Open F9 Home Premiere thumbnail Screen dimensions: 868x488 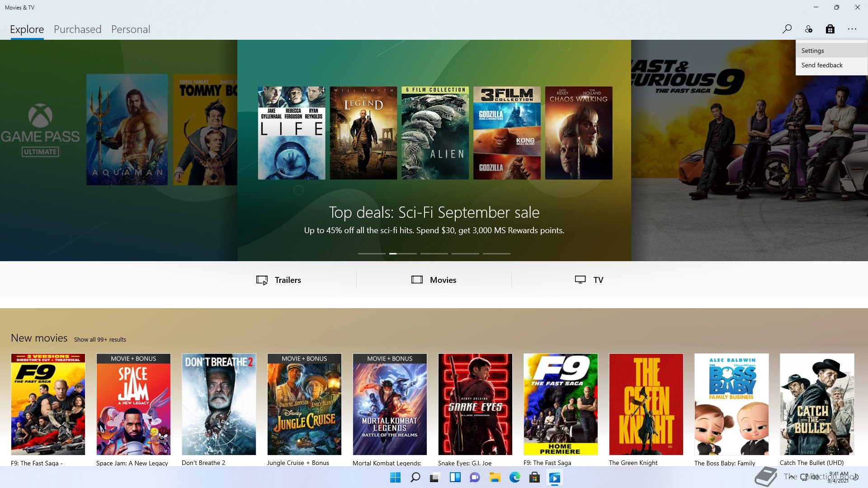coord(561,404)
